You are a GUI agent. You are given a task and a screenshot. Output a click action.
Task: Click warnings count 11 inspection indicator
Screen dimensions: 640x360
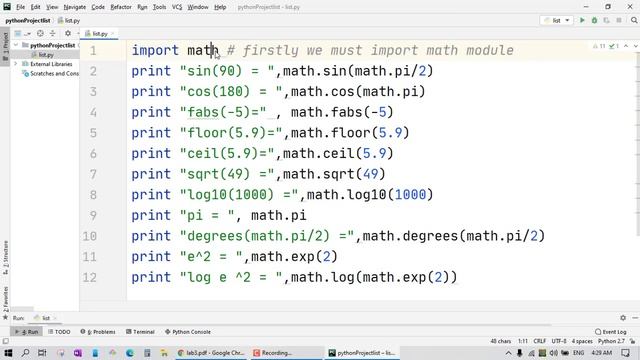tap(599, 46)
